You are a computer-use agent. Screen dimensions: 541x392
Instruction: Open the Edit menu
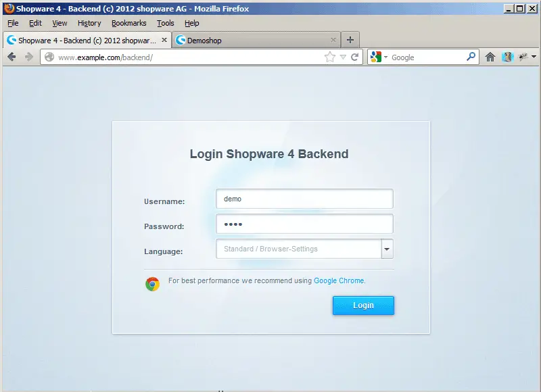coord(35,23)
